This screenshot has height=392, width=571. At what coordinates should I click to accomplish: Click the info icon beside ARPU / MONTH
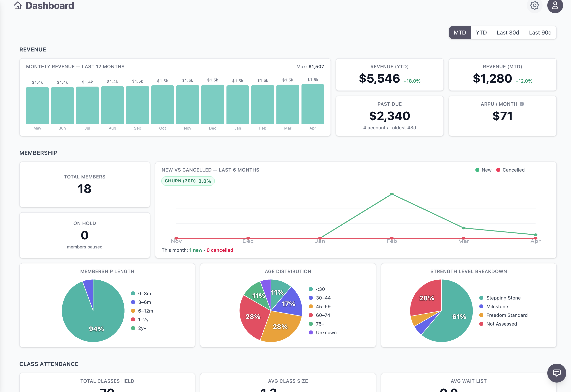(522, 104)
